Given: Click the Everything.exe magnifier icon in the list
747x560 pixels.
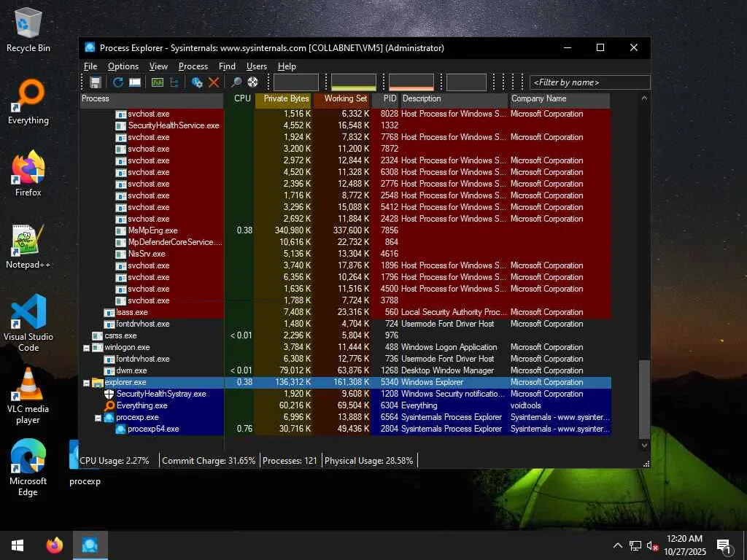Looking at the screenshot, I should click(109, 405).
